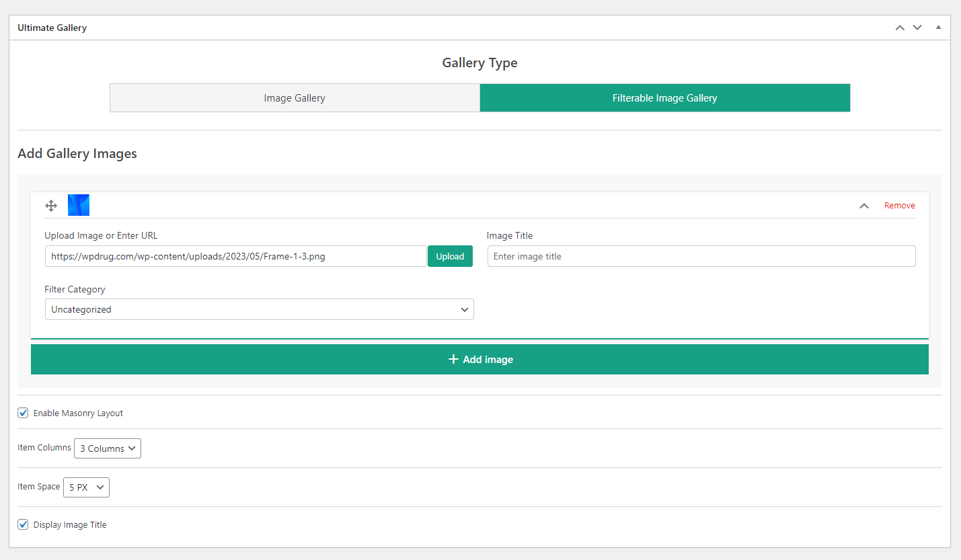The image size is (961, 560).
Task: Click the image URL input field
Action: coord(236,256)
